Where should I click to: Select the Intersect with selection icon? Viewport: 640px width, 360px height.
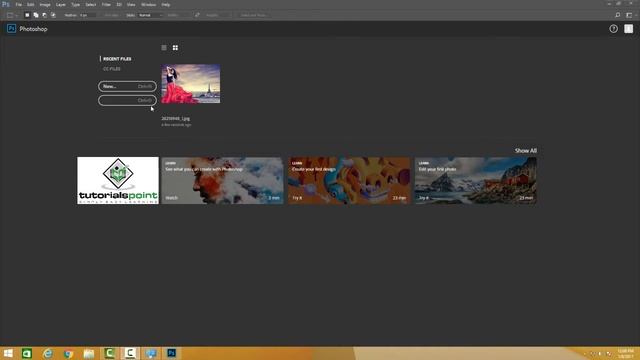point(53,15)
